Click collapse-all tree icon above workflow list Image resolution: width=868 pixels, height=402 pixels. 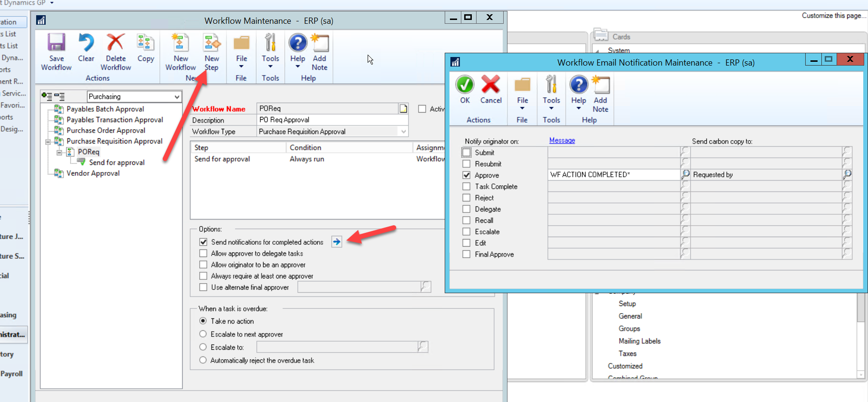[x=59, y=96]
